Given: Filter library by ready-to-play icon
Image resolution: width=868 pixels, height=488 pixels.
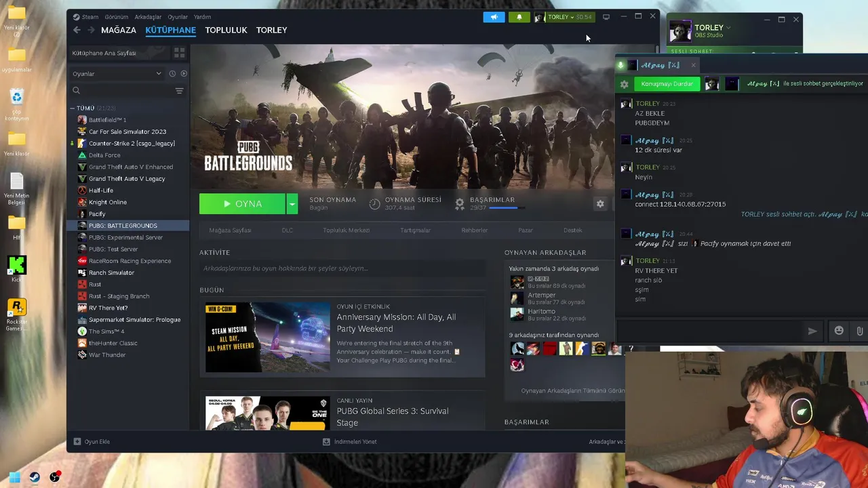Looking at the screenshot, I should click(x=184, y=73).
